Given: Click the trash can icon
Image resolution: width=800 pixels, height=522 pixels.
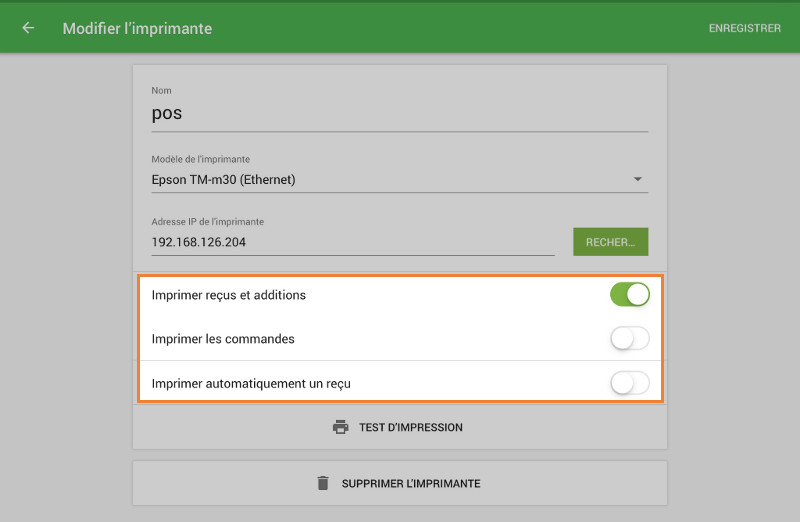Looking at the screenshot, I should [322, 483].
